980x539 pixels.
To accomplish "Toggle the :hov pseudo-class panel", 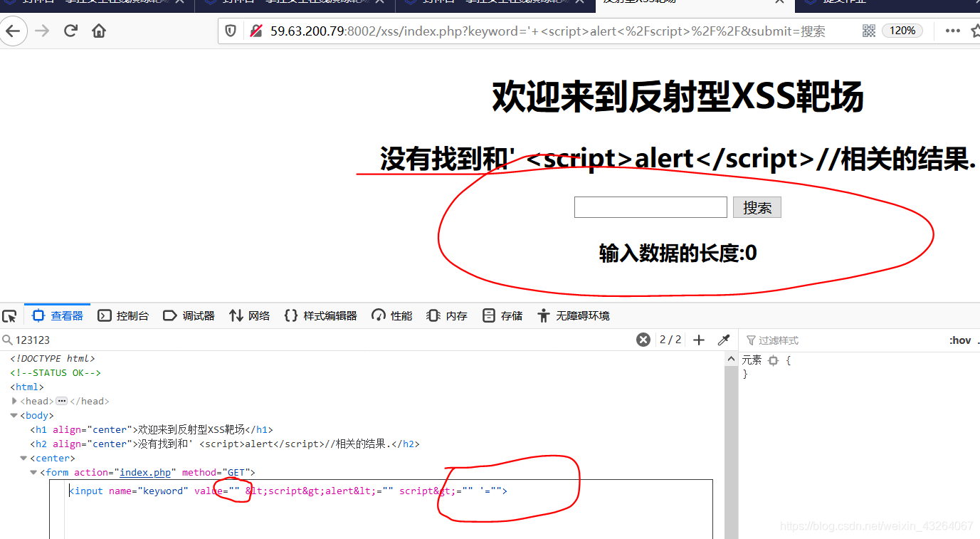I will [x=960, y=340].
